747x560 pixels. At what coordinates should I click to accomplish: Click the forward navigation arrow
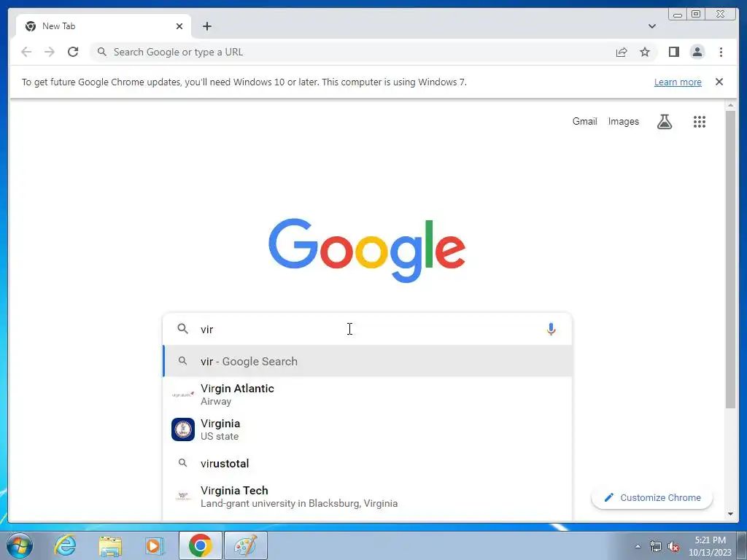pos(50,52)
